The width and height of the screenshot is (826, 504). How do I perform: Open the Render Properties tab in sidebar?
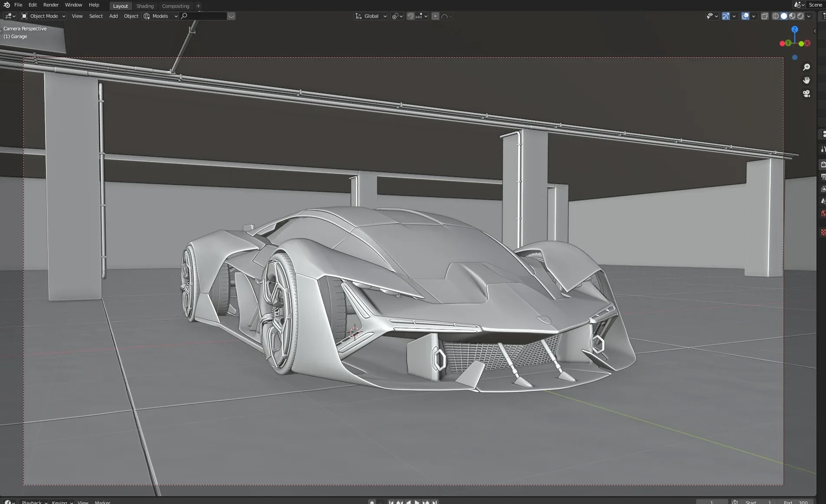[x=823, y=164]
